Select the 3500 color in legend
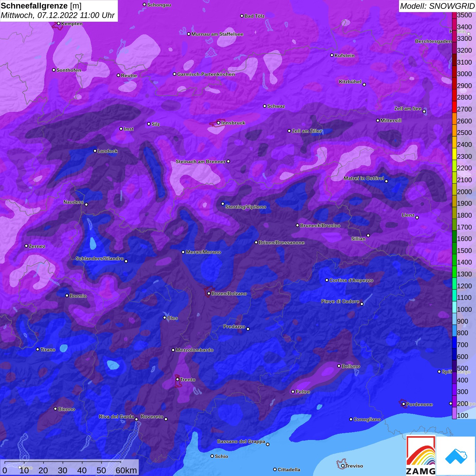The image size is (476, 476). pos(454,15)
